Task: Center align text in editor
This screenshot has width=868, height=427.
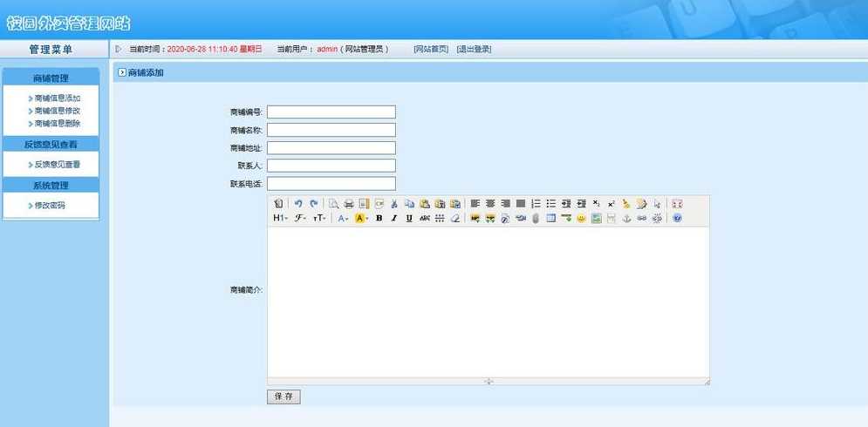Action: (490, 204)
